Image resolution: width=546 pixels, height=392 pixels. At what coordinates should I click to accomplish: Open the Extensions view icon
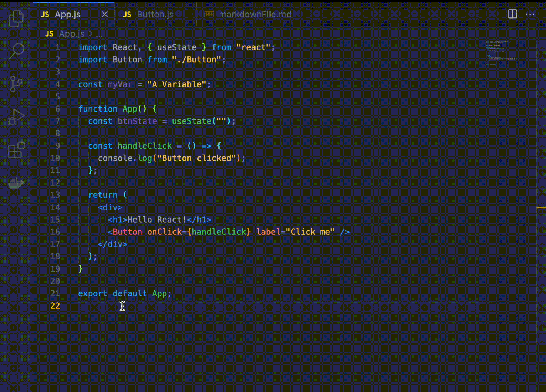(x=16, y=150)
